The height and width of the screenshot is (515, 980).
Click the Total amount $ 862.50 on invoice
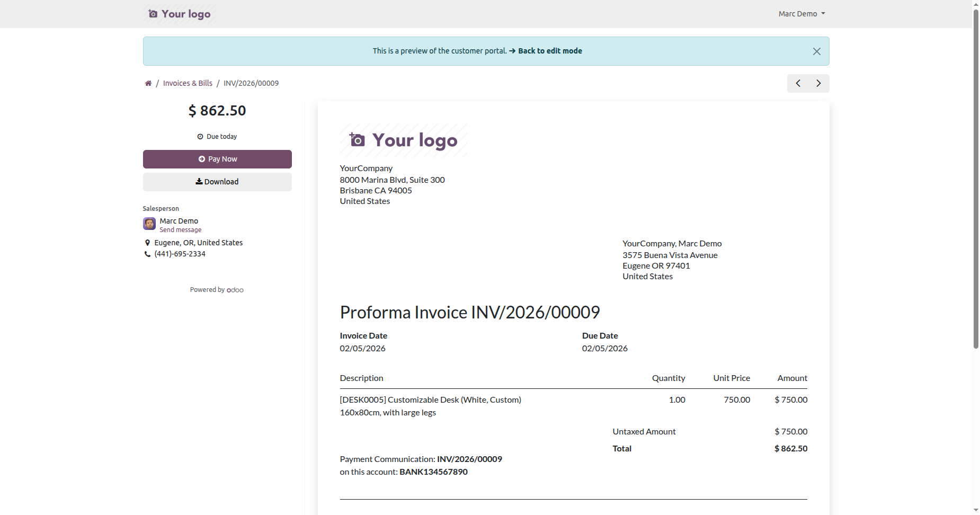(791, 449)
